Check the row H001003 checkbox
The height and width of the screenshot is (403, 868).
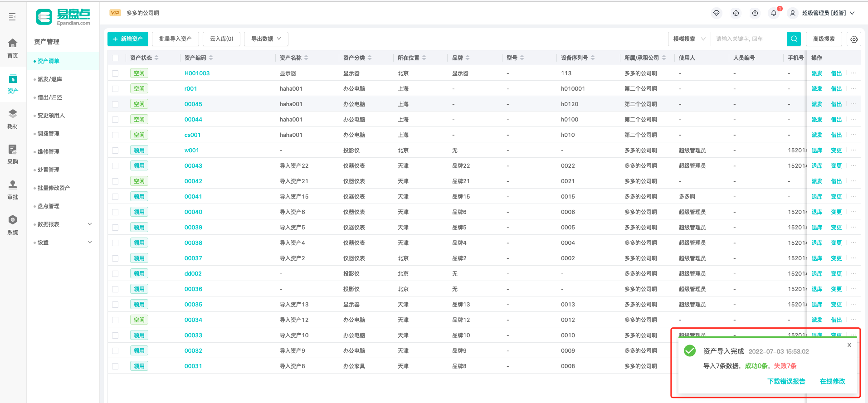pyautogui.click(x=115, y=73)
